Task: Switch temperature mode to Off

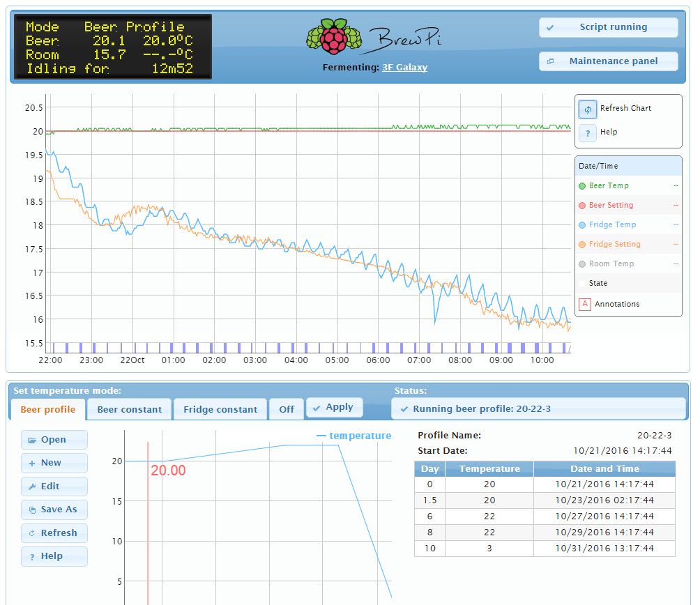Action: [x=287, y=410]
